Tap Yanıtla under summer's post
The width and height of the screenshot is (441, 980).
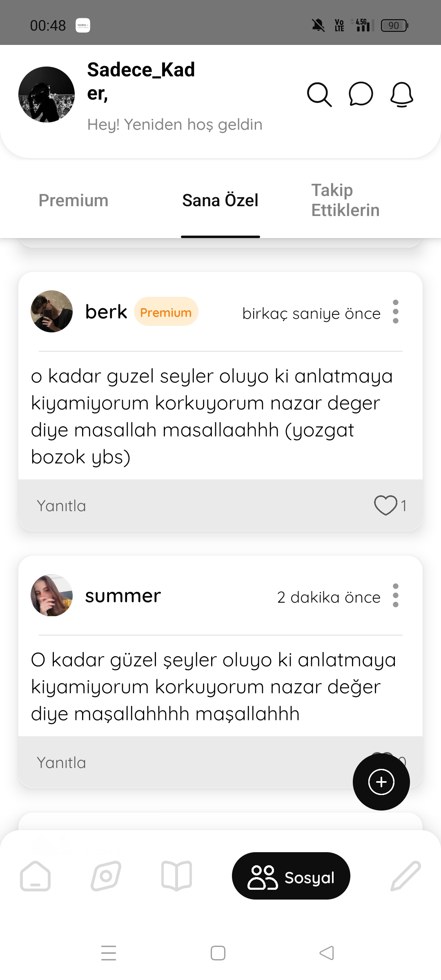tap(61, 762)
